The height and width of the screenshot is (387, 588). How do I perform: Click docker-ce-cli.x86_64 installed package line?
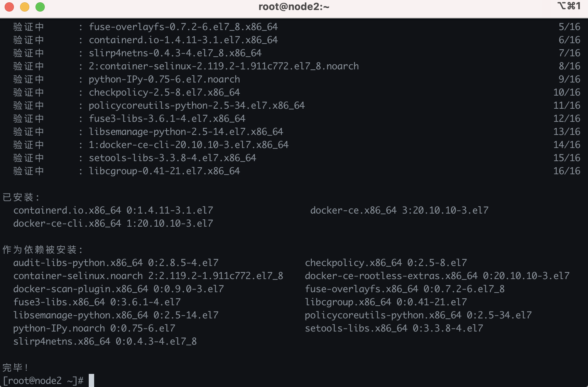click(113, 224)
